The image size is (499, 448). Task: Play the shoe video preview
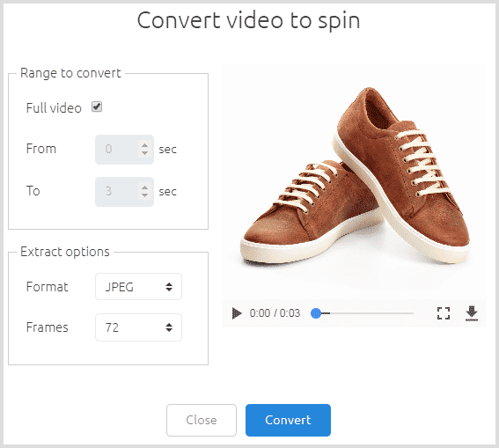tap(237, 313)
